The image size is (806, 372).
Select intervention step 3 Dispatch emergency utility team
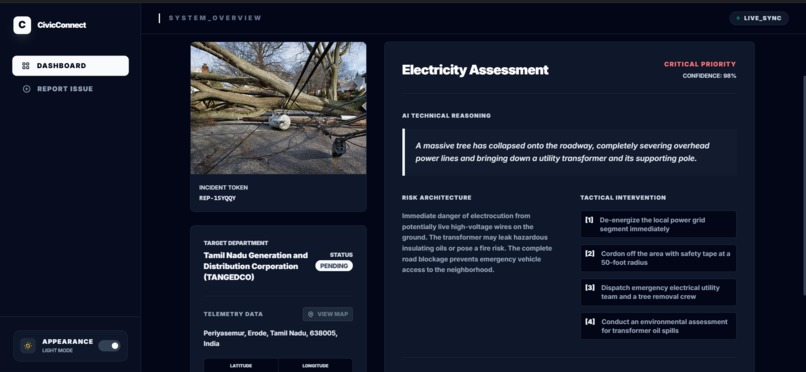[658, 292]
